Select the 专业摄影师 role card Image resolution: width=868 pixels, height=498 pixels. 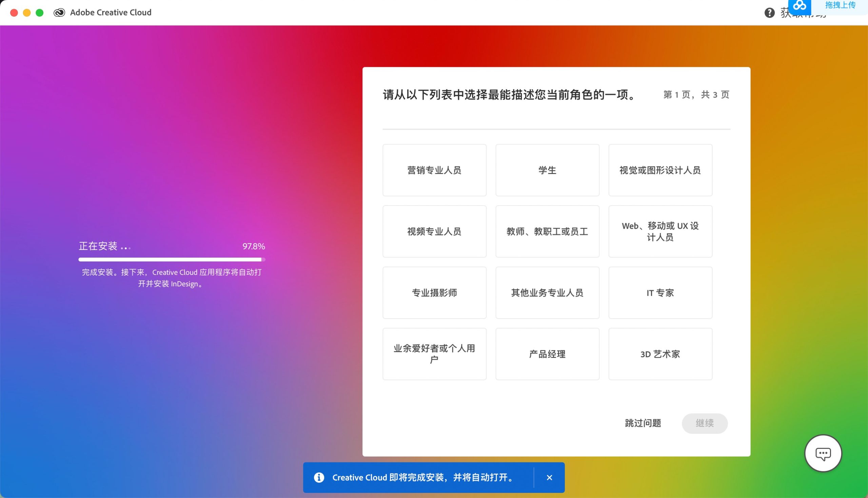[434, 292]
